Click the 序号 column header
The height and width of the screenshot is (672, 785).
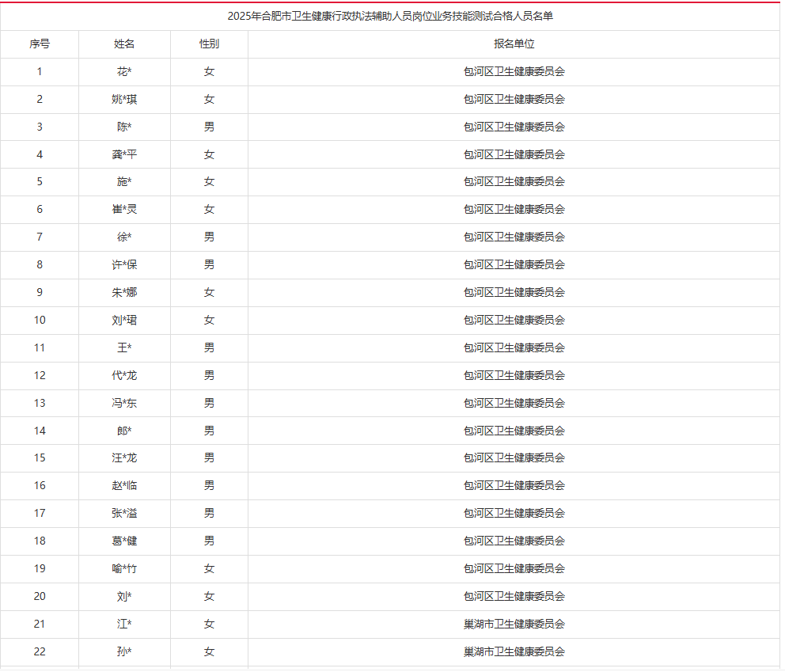[40, 44]
